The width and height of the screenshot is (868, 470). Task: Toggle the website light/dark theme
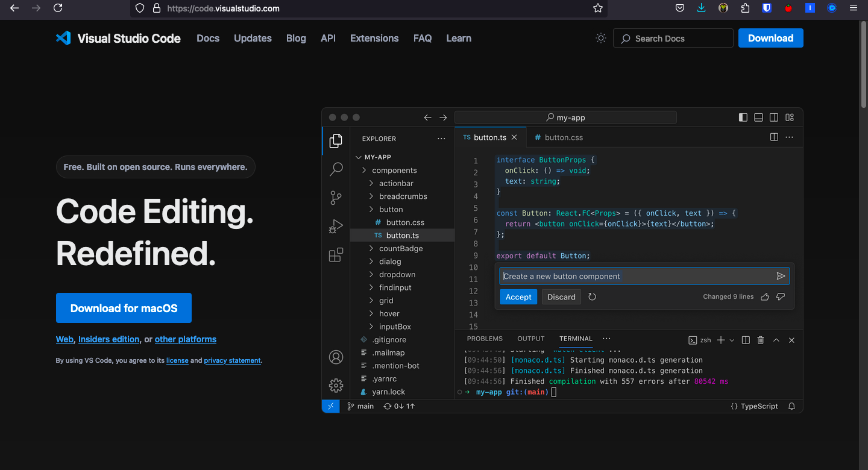[600, 38]
